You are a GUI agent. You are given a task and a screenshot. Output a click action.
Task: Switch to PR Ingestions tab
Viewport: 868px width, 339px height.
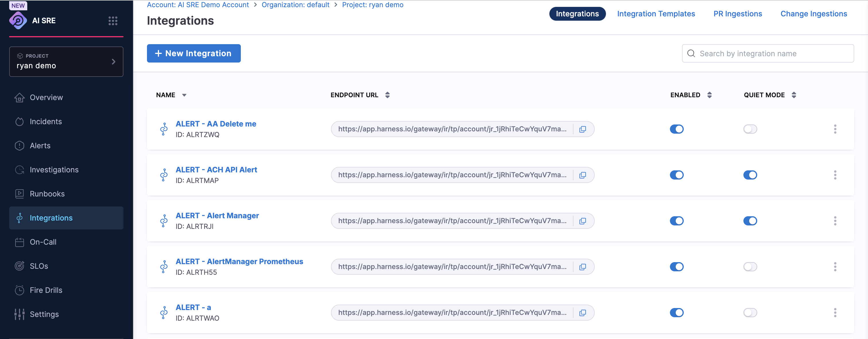point(738,14)
